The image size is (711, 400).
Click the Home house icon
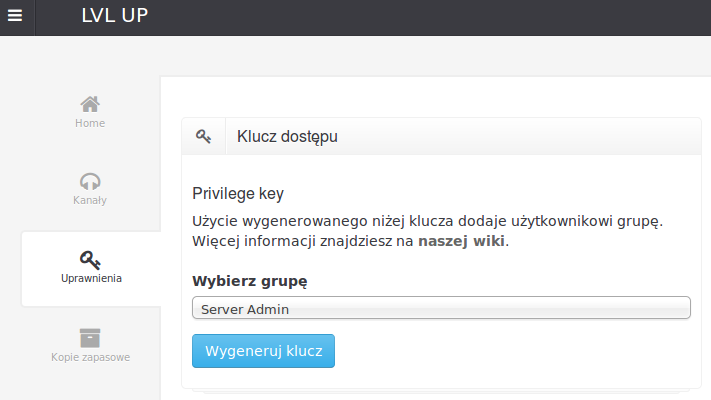point(90,104)
